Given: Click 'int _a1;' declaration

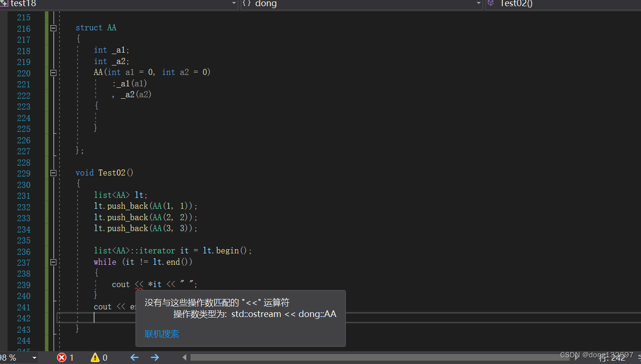Looking at the screenshot, I should click(112, 50).
